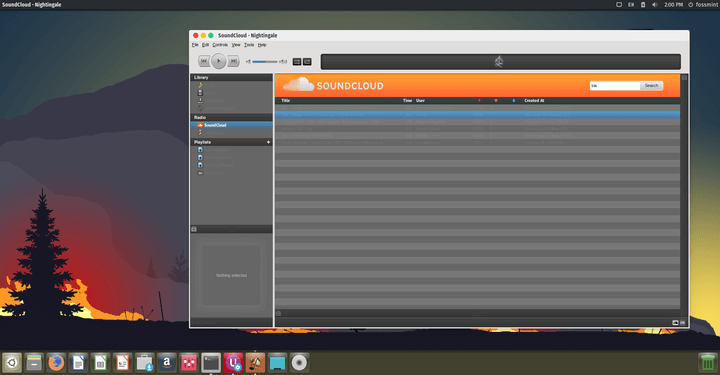Open keyboard layout EN indicator

[x=631, y=5]
